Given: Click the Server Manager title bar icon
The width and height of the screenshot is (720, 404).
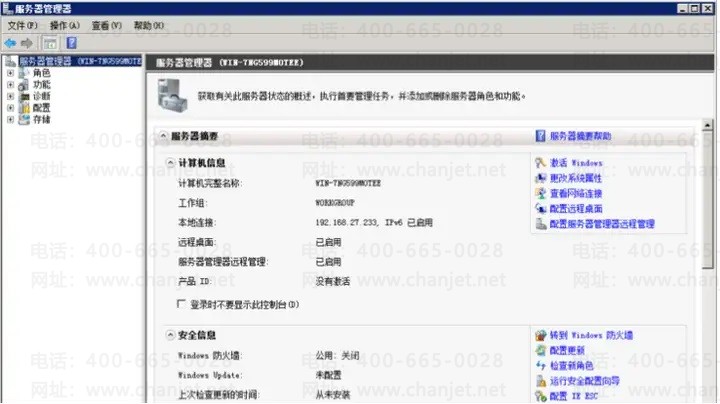Looking at the screenshot, I should (7, 8).
